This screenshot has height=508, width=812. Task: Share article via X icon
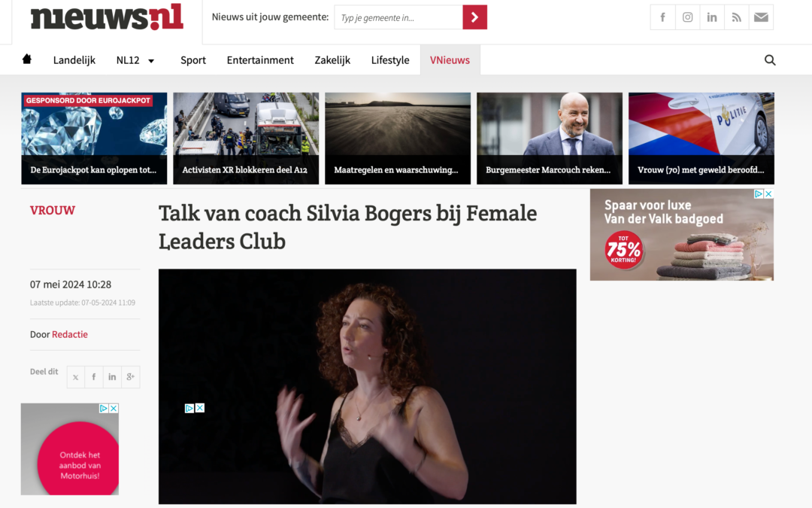pos(76,377)
